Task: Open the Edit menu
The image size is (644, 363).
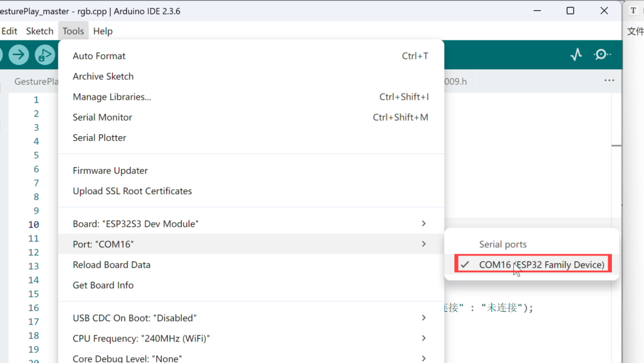Action: [9, 31]
